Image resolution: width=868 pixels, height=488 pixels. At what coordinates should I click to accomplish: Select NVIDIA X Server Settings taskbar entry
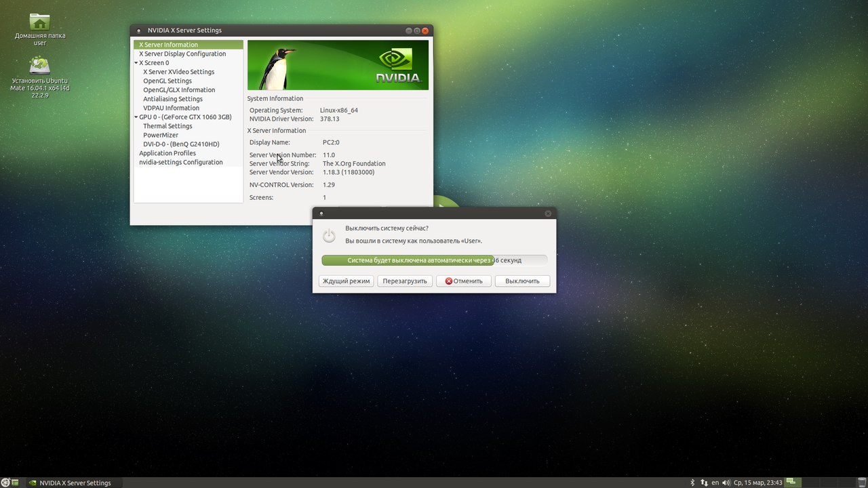coord(75,483)
